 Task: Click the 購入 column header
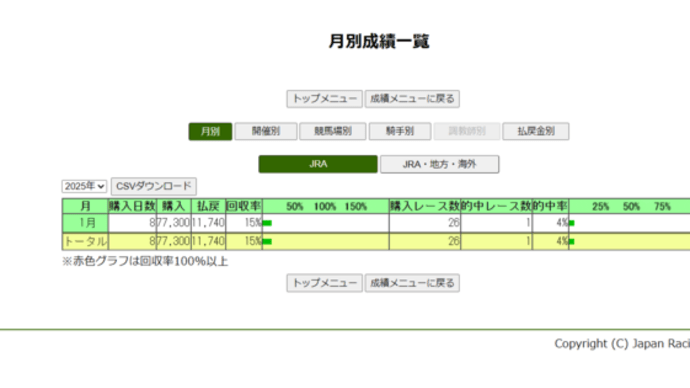click(174, 206)
